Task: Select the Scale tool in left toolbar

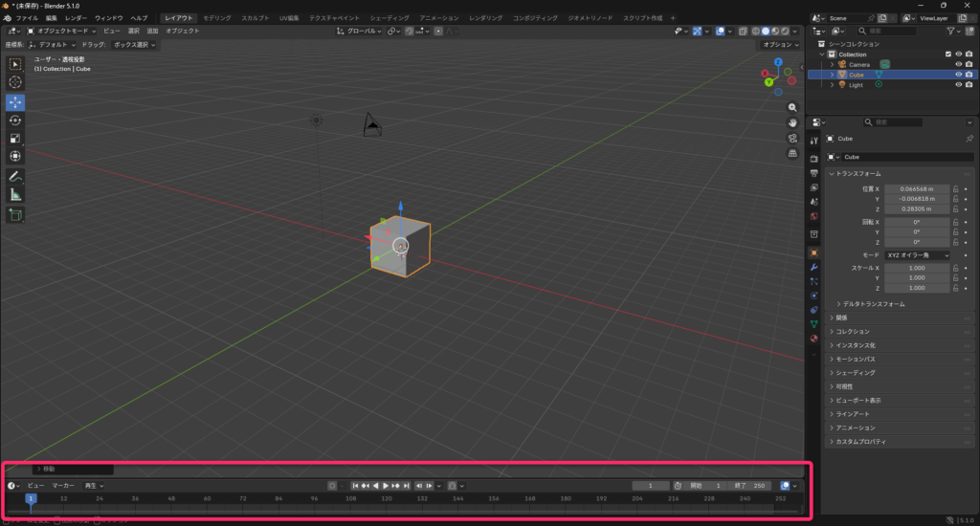Action: coord(15,139)
